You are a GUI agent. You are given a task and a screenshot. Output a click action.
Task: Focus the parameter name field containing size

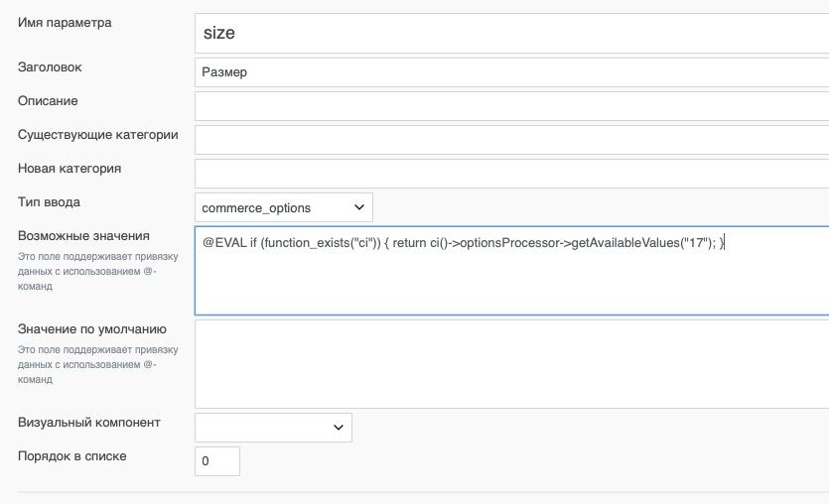point(511,34)
